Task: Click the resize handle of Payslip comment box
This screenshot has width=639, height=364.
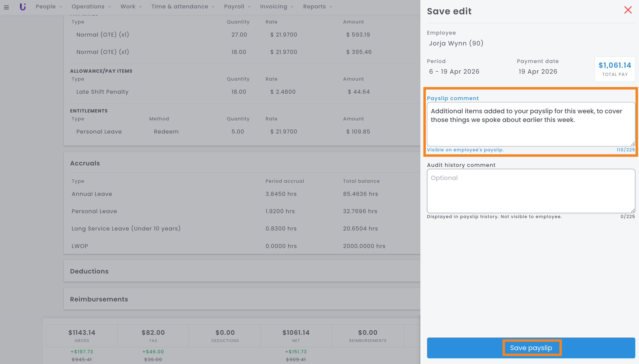Action: click(633, 144)
